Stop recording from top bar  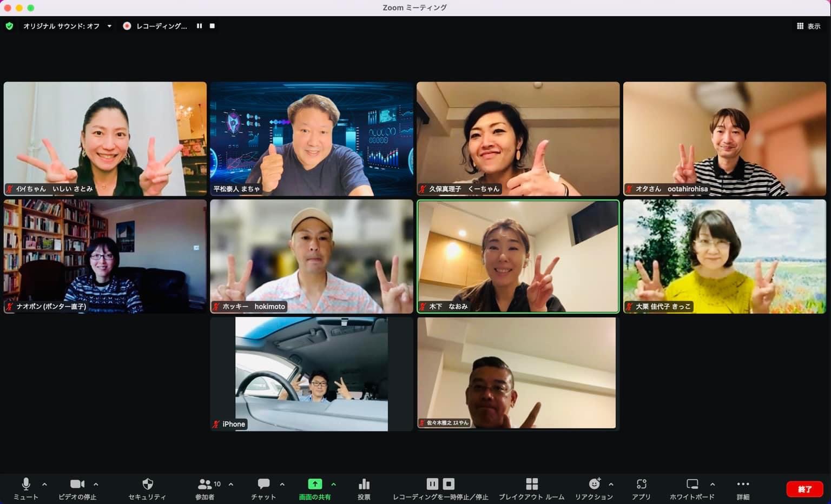pyautogui.click(x=212, y=26)
